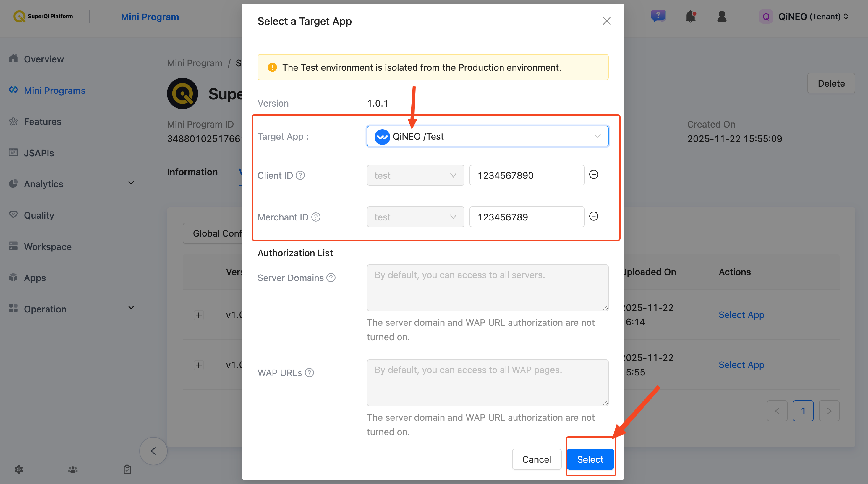The image size is (868, 484).
Task: Click the Client ID help question icon
Action: click(x=300, y=175)
